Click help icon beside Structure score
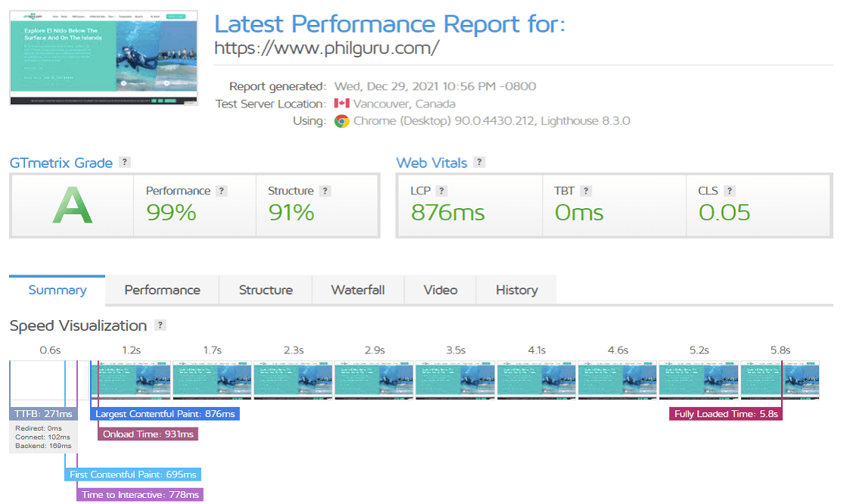Image resolution: width=847 pixels, height=504 pixels. coord(325,191)
